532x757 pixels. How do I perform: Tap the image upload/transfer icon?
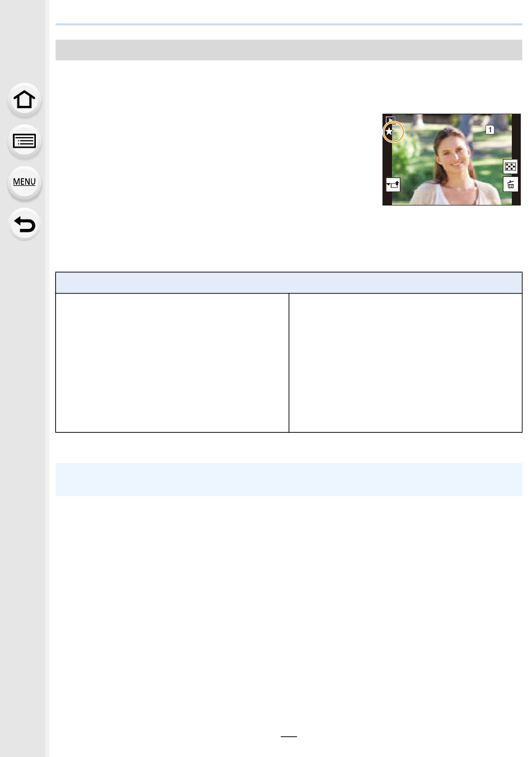tap(393, 184)
